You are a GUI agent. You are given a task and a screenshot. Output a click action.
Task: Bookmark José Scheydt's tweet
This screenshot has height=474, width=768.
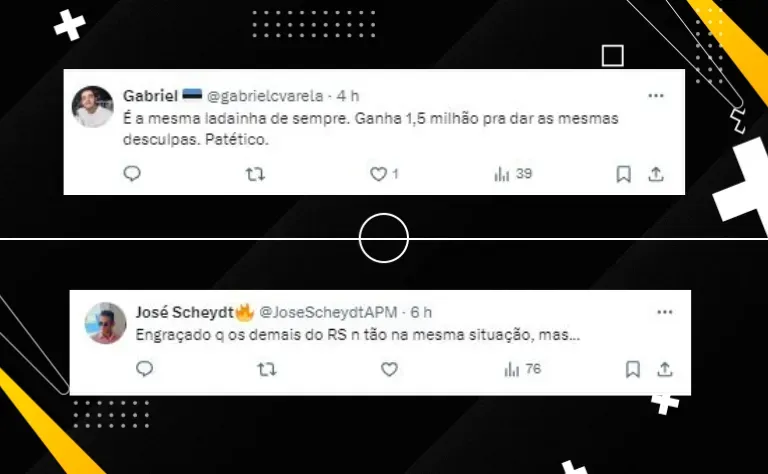click(x=632, y=369)
